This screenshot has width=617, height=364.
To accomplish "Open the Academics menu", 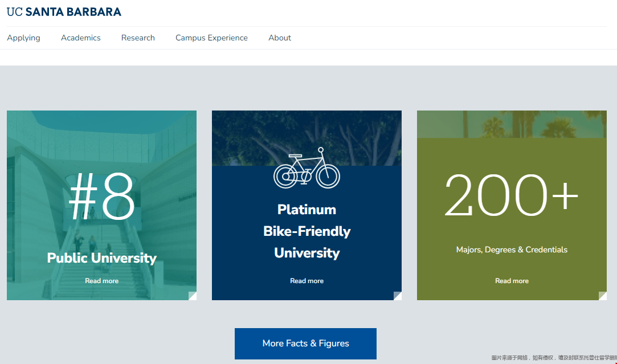I will click(x=81, y=38).
